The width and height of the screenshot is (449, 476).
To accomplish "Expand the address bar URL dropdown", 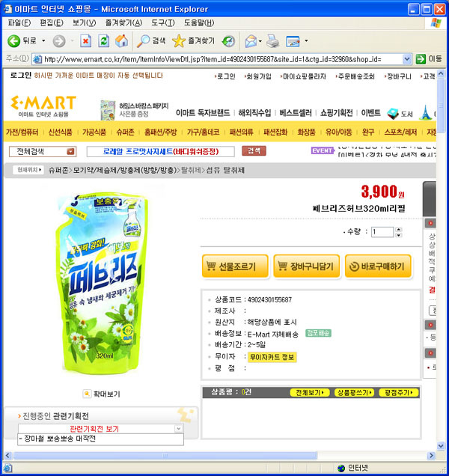I will [407, 59].
